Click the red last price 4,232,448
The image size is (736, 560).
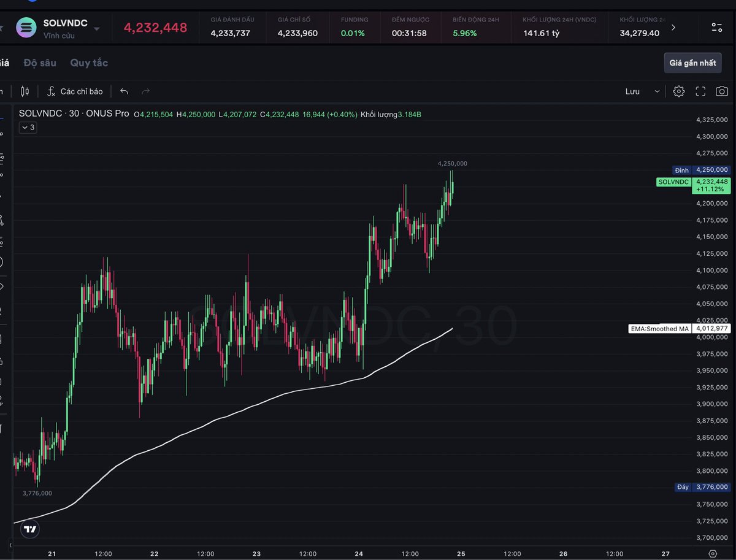tap(156, 27)
